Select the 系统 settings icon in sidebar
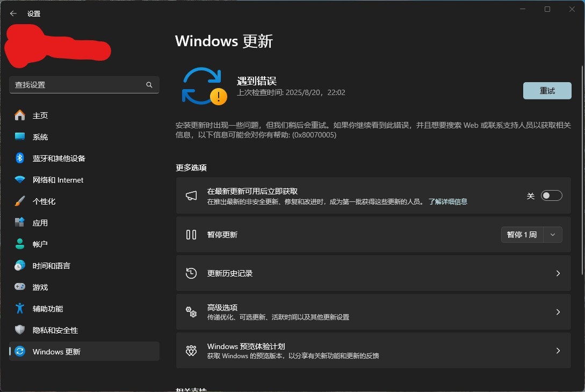Viewport: 585px width, 392px height. click(19, 137)
